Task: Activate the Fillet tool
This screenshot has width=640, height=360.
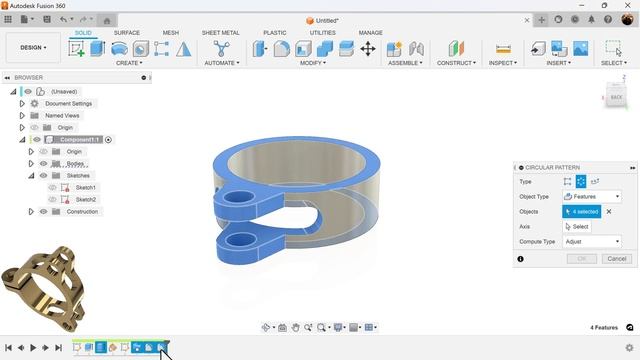Action: (282, 49)
